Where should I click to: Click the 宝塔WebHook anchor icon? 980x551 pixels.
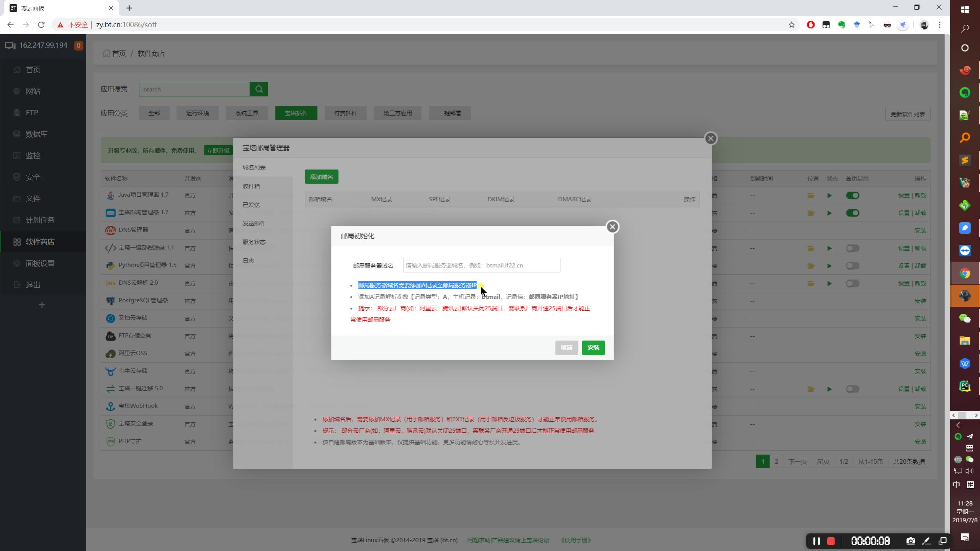click(x=110, y=406)
